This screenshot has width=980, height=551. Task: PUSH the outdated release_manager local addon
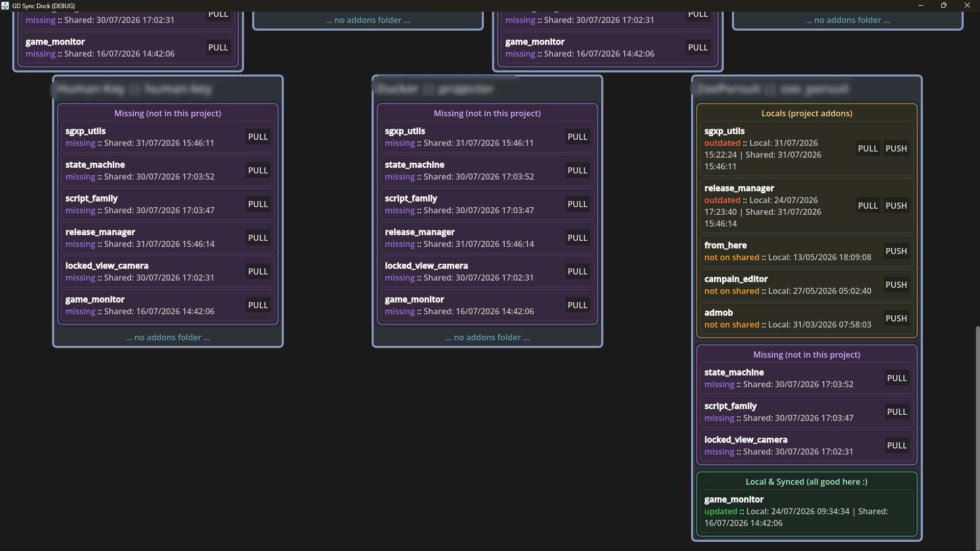coord(896,206)
